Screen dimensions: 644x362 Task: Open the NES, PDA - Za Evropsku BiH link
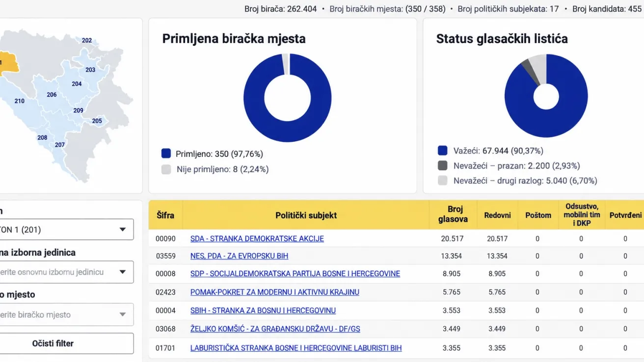[x=239, y=256]
